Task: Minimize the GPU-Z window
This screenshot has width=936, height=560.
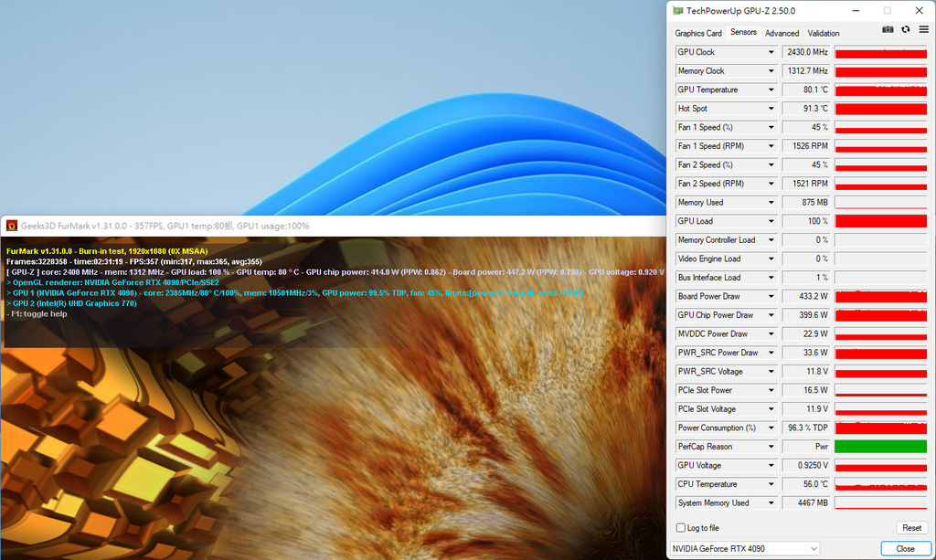Action: pyautogui.click(x=856, y=11)
